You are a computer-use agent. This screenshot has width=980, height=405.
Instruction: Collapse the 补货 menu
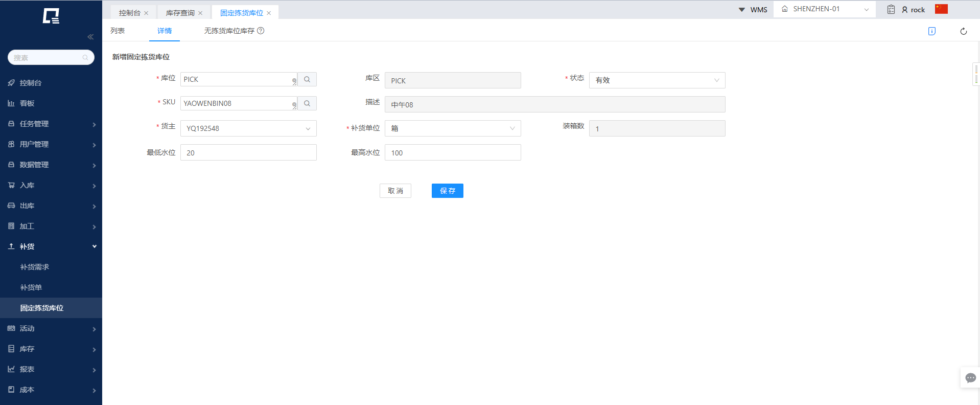(51, 246)
